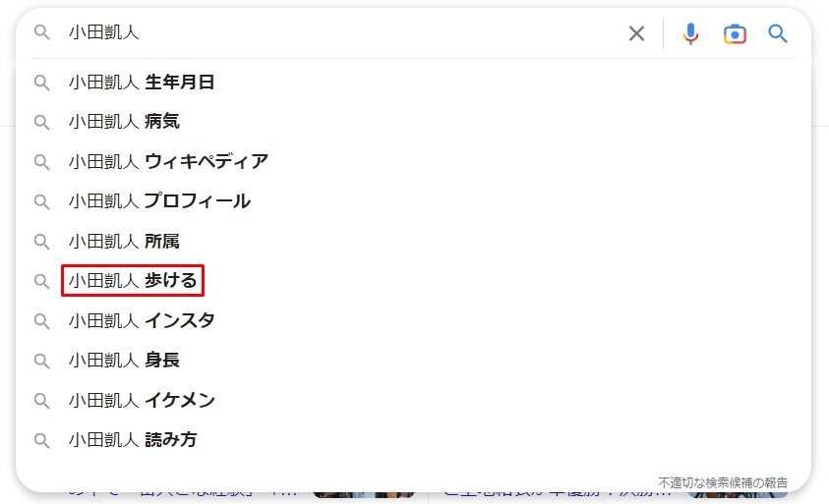Screen dimensions: 829x504
Task: Select the 小田凱人 生年月日 suggestion
Action: click(142, 83)
